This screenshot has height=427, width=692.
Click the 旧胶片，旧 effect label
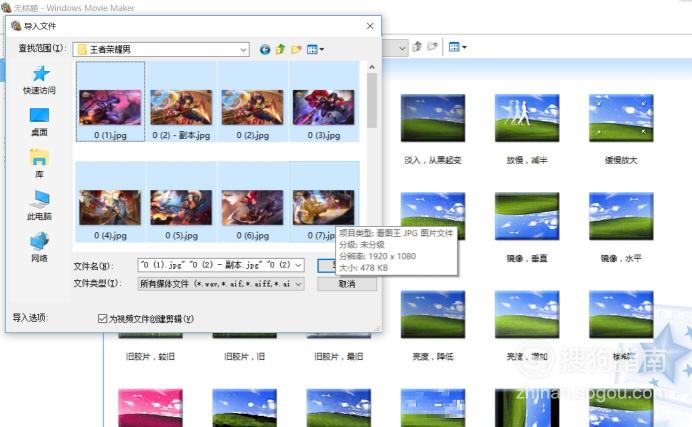(x=244, y=356)
